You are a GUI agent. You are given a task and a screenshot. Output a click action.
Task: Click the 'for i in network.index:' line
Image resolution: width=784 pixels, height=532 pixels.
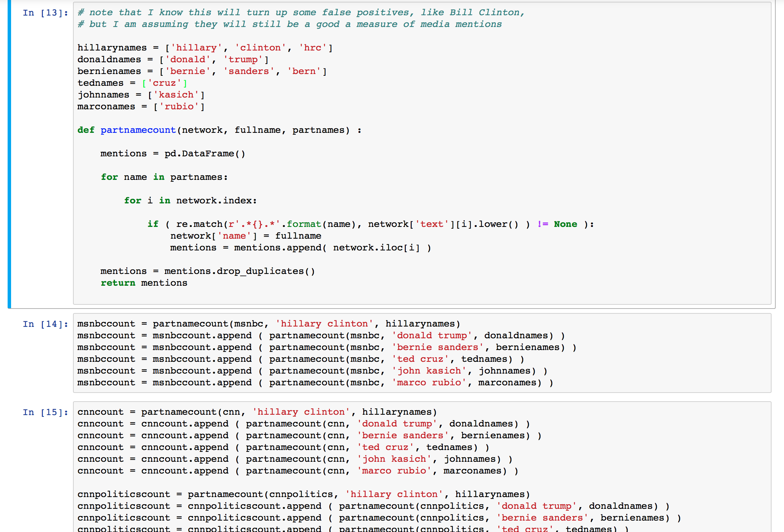click(191, 201)
